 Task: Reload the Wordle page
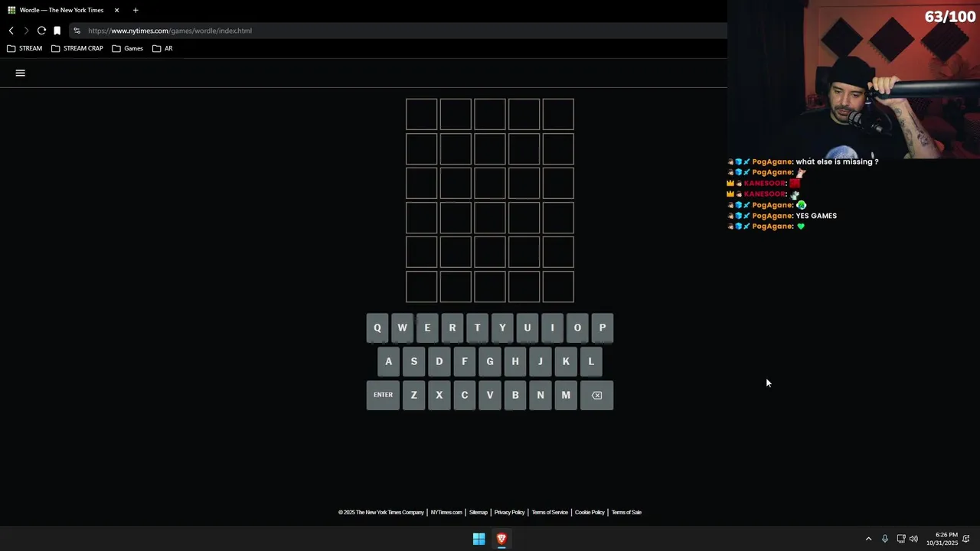(x=41, y=31)
